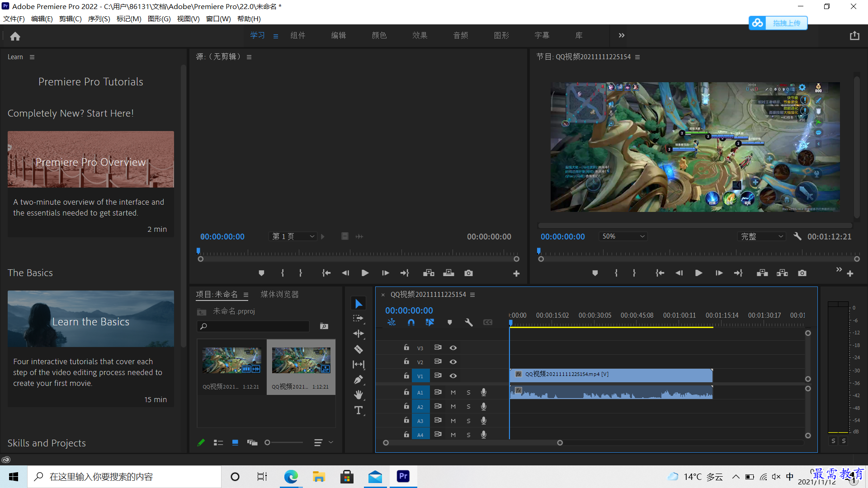Select the Track Select Forward tool

(x=358, y=319)
